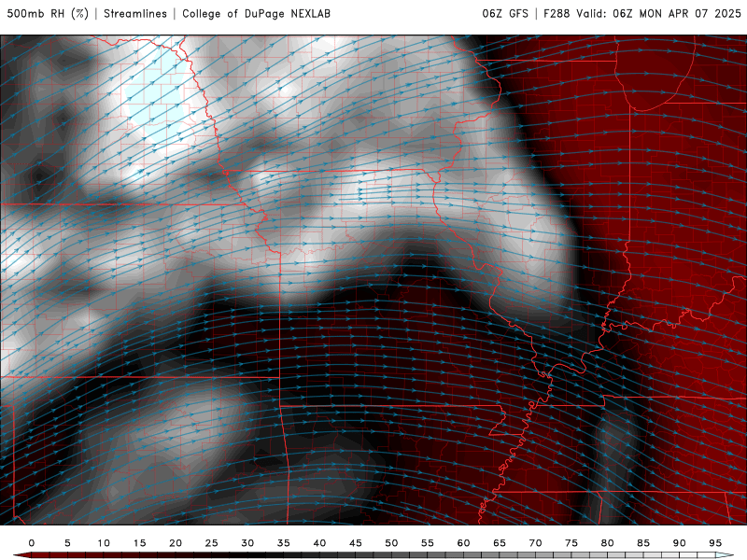Screen dimensions: 747x560
Task: Click "Valid: 06Z MON APR 07 2025" text
Action: coord(658,14)
